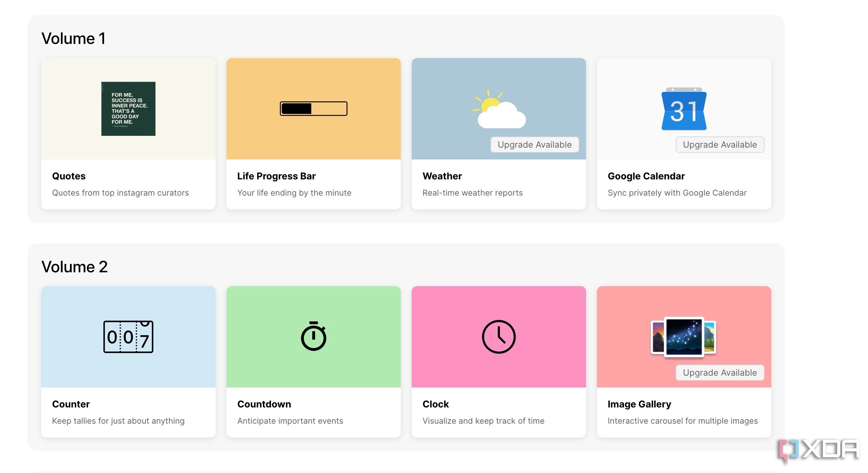Click the green quote image in Quotes card
868x473 pixels.
pos(128,109)
